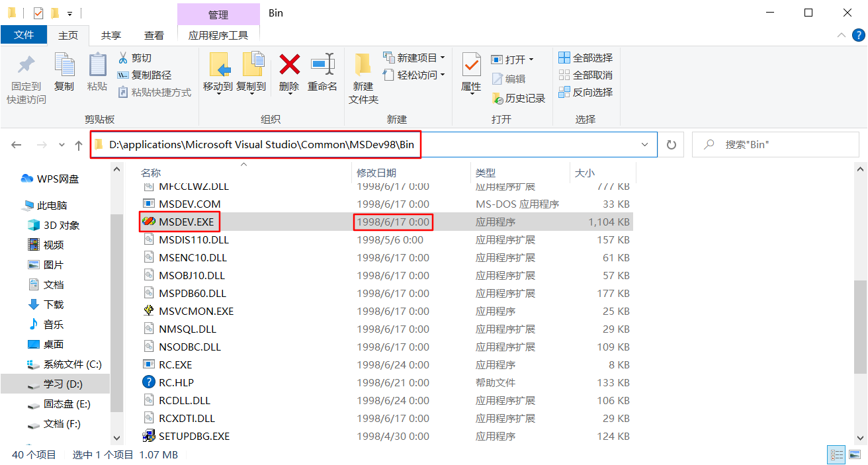Click the Copy (复制) ribbon button
868x465 pixels.
click(64, 73)
